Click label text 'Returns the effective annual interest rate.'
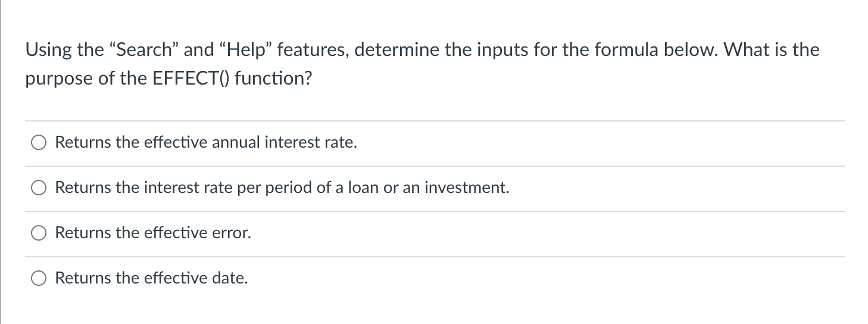The height and width of the screenshot is (324, 868). tap(207, 143)
